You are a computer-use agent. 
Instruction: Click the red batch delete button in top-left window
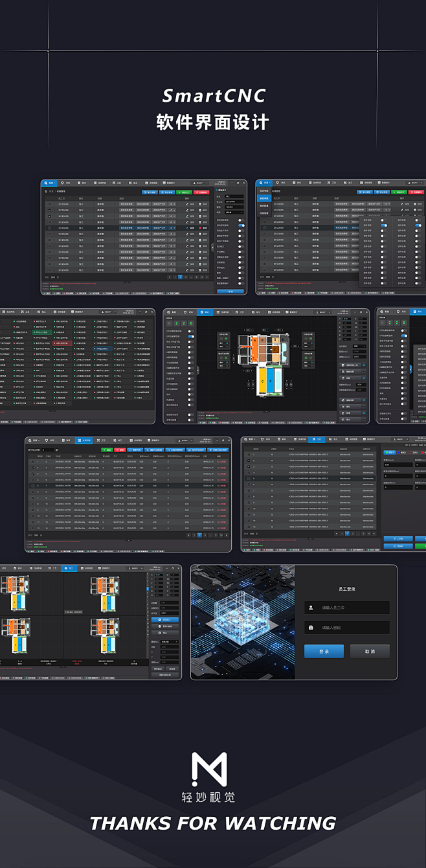coord(201,192)
